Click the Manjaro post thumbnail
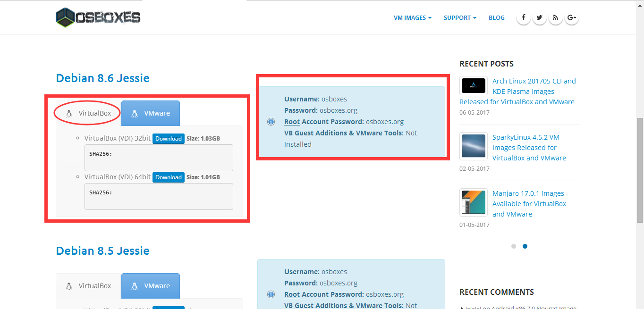This screenshot has height=309, width=644. tap(474, 202)
